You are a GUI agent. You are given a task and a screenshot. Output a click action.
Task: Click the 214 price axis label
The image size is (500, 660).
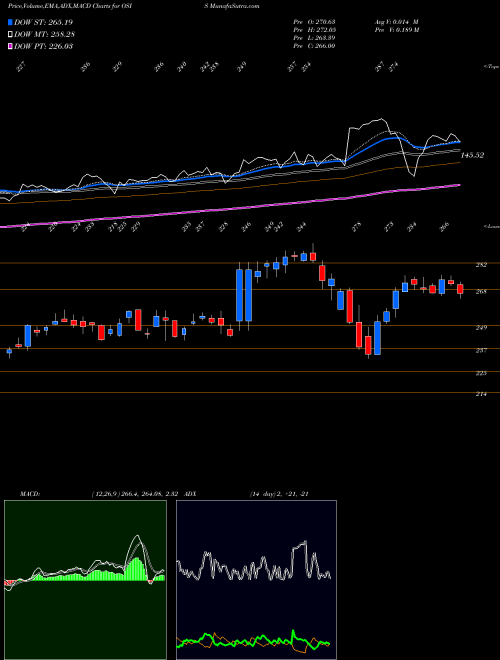[x=481, y=394]
